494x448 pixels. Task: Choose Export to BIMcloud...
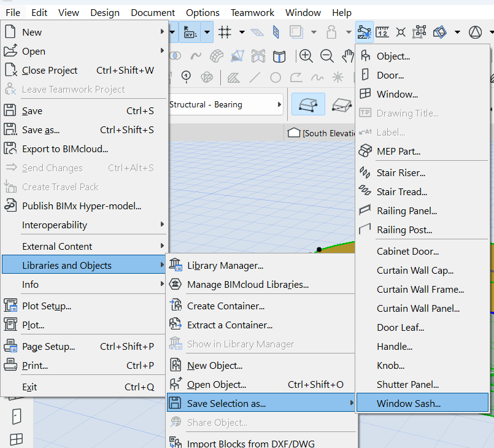(x=85, y=149)
